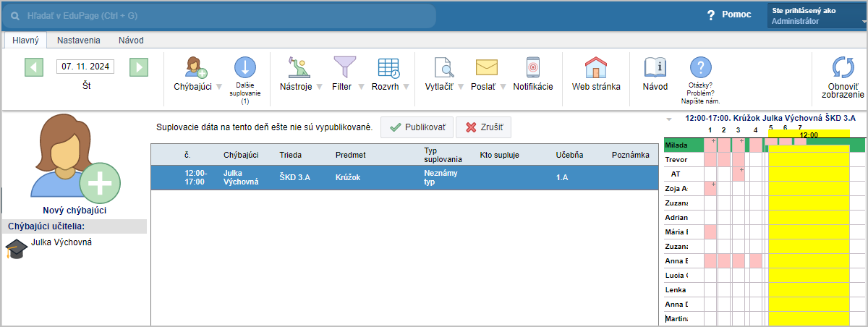Viewport: 868px width, 327px height.
Task: Click the Publikovať button
Action: (x=417, y=127)
